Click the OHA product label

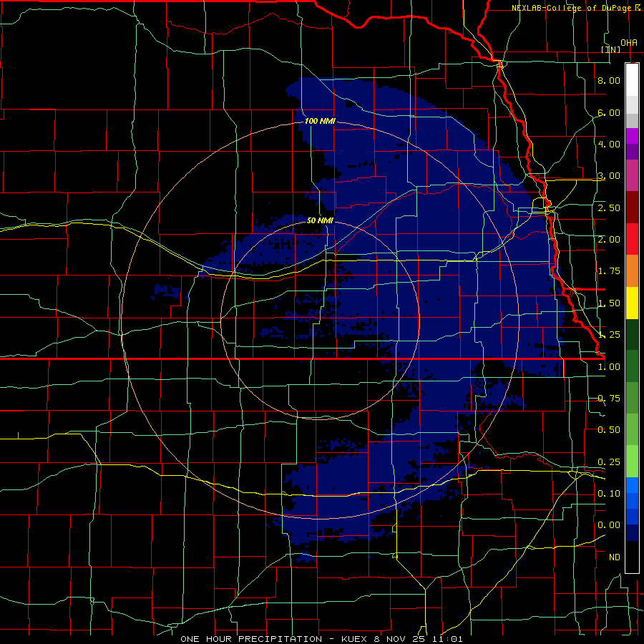pyautogui.click(x=629, y=43)
